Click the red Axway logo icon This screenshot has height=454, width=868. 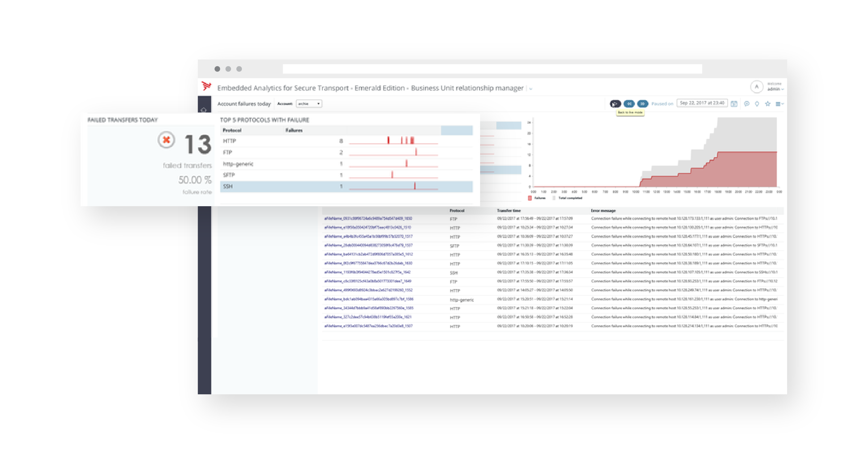[206, 86]
